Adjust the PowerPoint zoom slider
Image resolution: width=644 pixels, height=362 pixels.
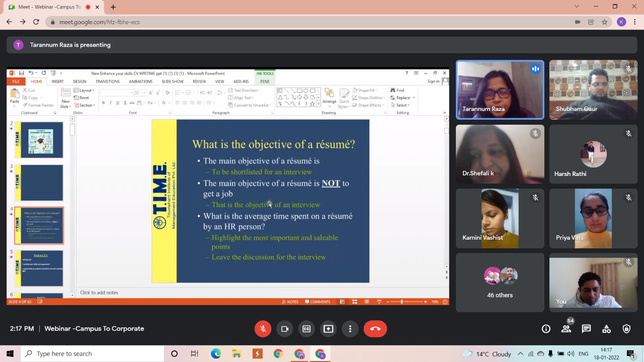click(401, 302)
